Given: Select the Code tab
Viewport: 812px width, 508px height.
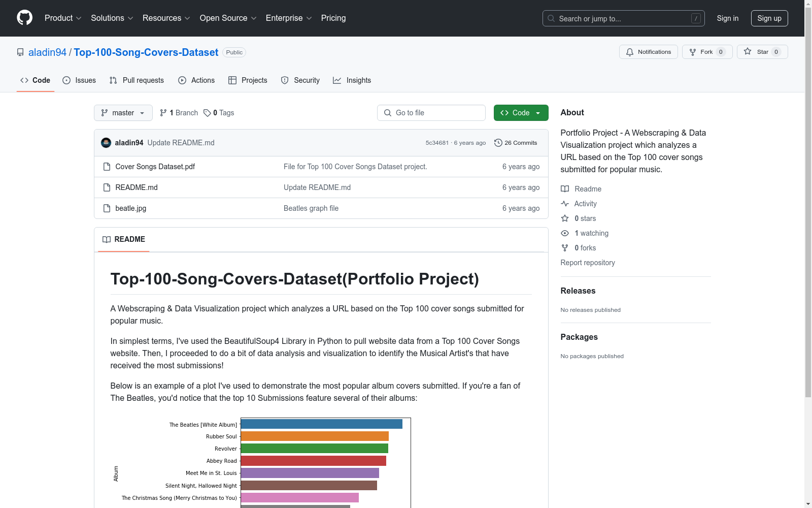Looking at the screenshot, I should point(36,80).
